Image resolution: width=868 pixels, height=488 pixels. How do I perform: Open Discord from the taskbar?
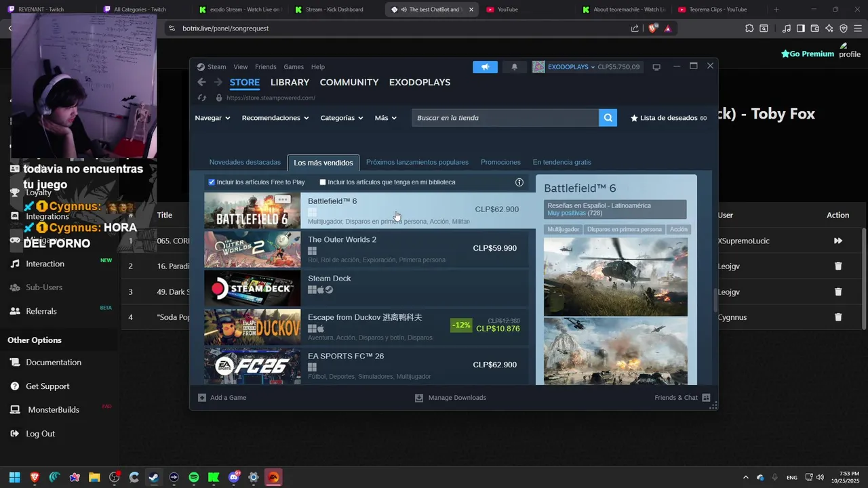[x=234, y=477]
